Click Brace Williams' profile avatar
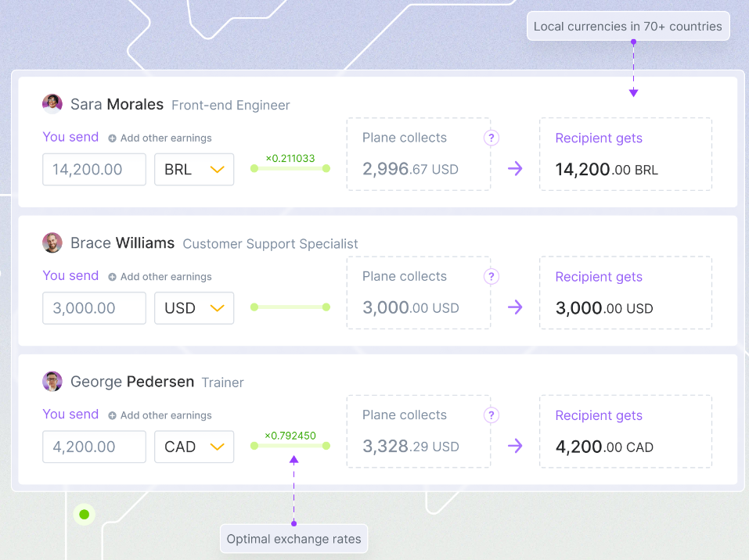This screenshot has width=749, height=560. pos(52,242)
